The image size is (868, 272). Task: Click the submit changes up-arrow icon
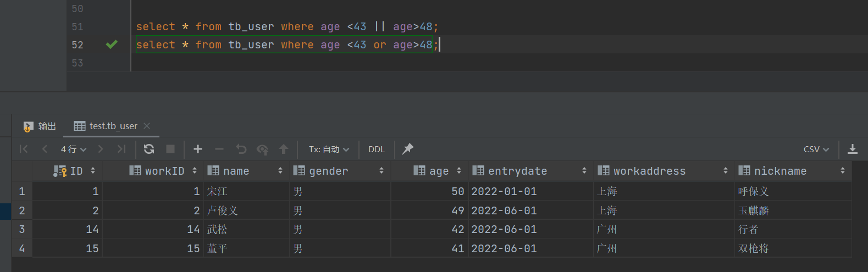(284, 149)
